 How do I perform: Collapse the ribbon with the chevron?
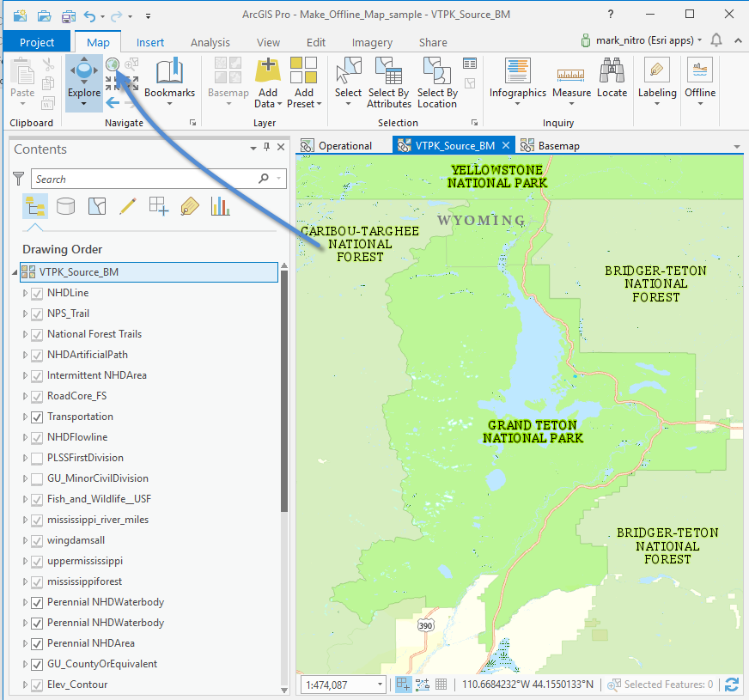[738, 41]
